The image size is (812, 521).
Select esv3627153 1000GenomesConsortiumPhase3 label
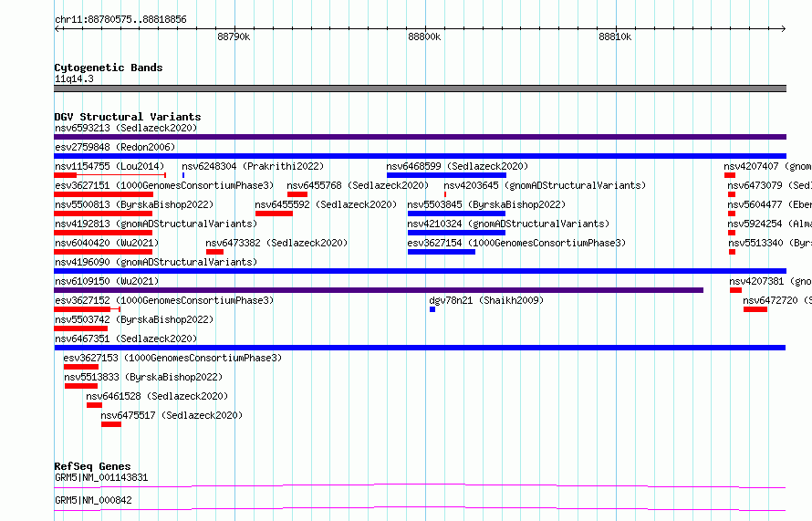click(x=172, y=358)
